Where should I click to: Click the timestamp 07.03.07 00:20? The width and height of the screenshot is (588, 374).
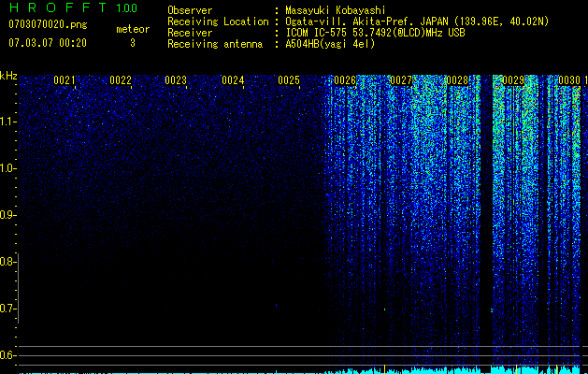(x=48, y=43)
